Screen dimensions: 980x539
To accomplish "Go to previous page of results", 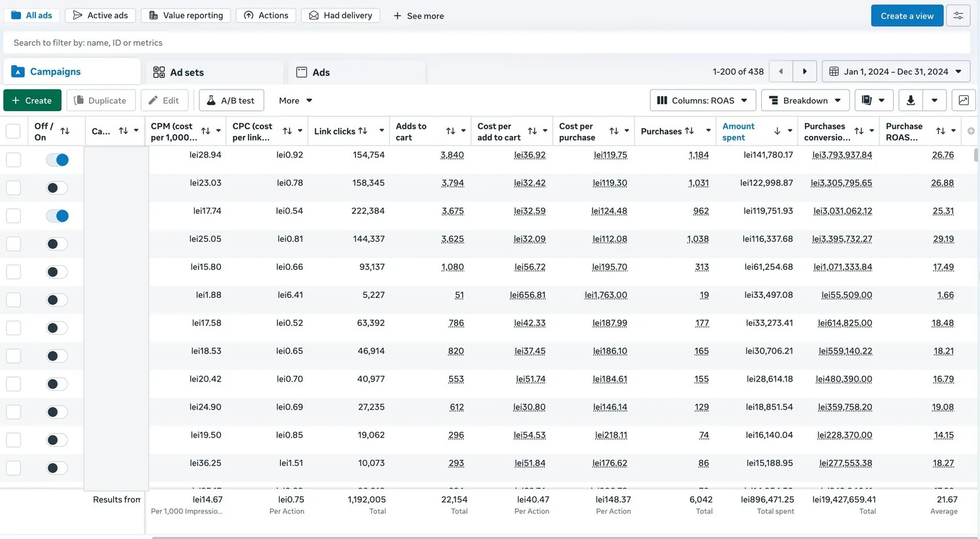I will [x=781, y=72].
